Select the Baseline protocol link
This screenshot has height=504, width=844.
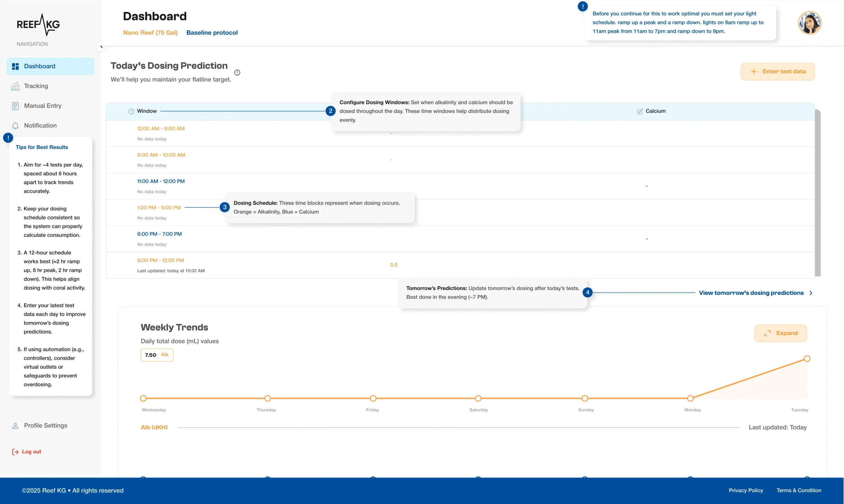point(212,33)
